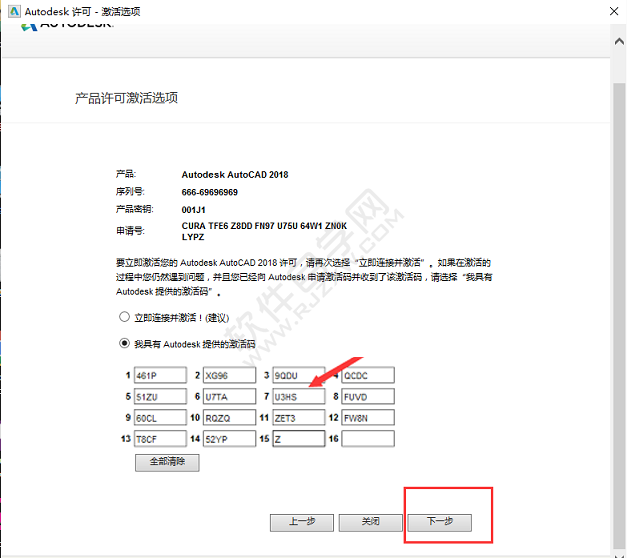Close the Autodesk license window
This screenshot has width=629, height=558.
pos(614,11)
